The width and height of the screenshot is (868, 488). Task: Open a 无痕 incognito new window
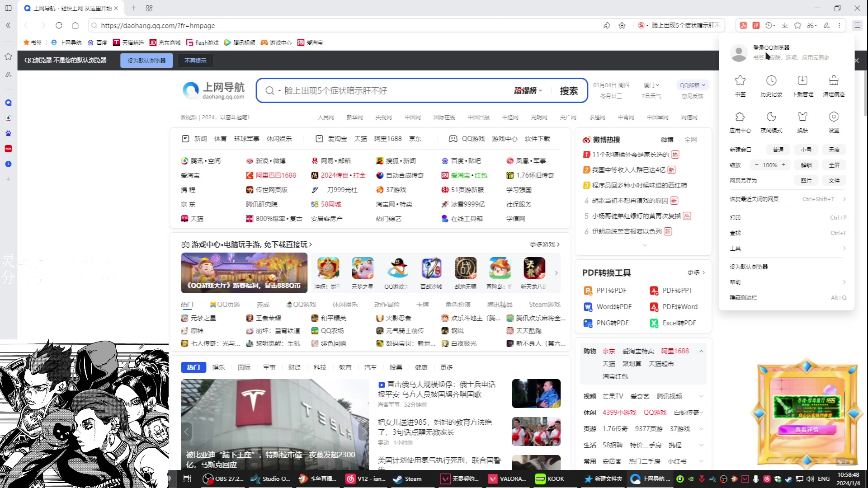[834, 150]
